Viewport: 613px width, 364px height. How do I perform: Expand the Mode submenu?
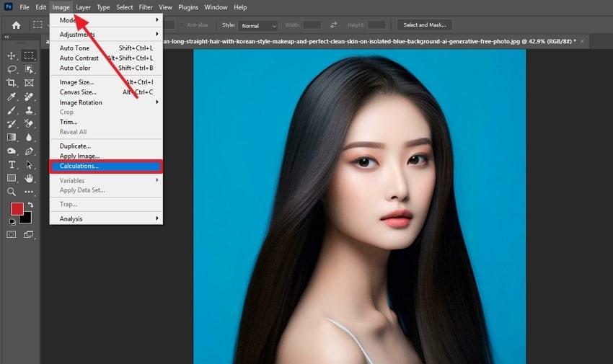(x=106, y=20)
